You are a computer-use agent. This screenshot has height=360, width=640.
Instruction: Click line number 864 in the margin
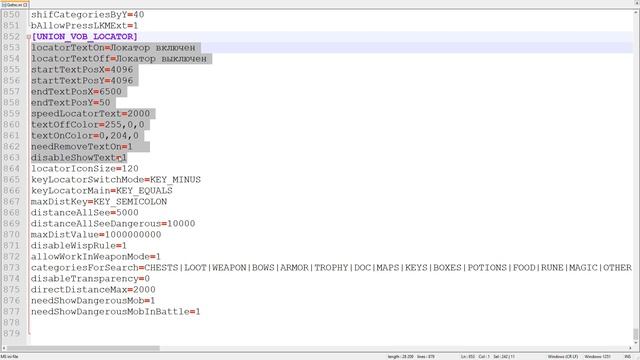pyautogui.click(x=11, y=169)
